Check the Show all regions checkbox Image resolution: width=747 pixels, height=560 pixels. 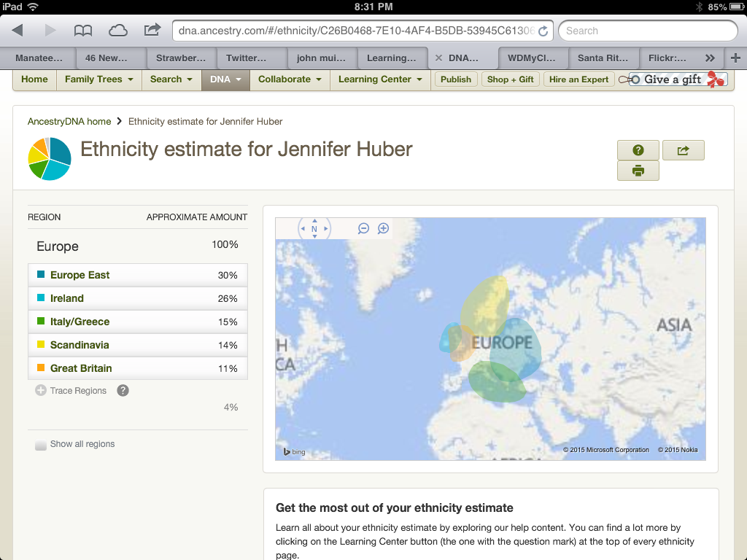[41, 445]
